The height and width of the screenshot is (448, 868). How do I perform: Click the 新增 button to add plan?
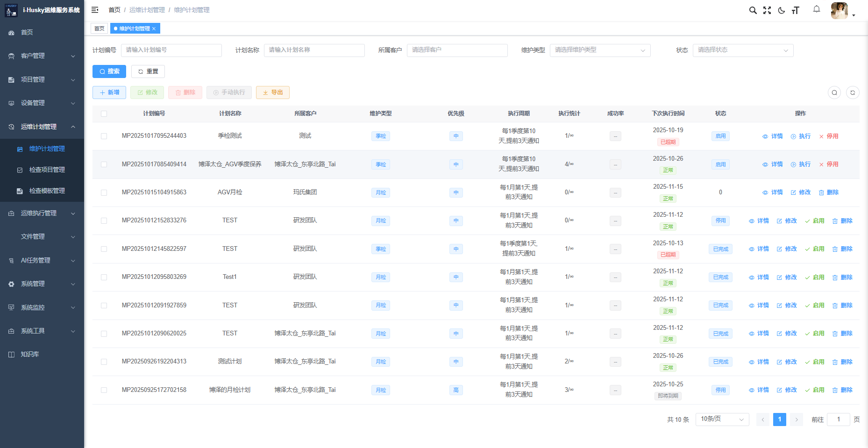tap(109, 92)
